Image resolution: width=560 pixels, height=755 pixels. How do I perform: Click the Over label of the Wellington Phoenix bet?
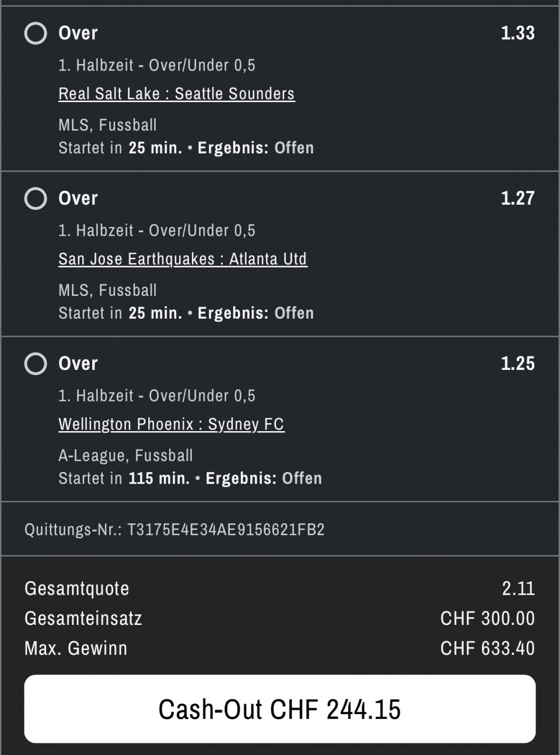tap(78, 363)
